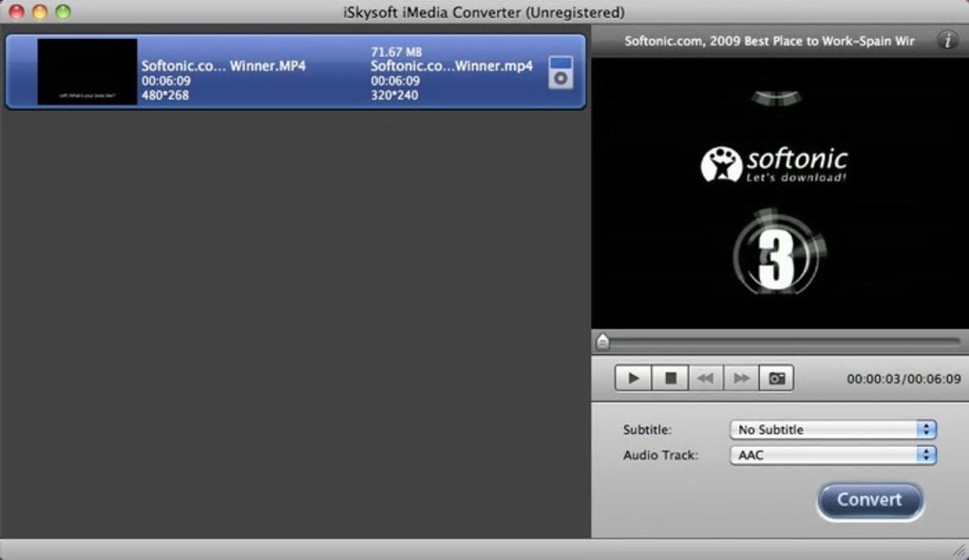
Task: Close the iSkysoft window with red button
Action: [x=17, y=11]
